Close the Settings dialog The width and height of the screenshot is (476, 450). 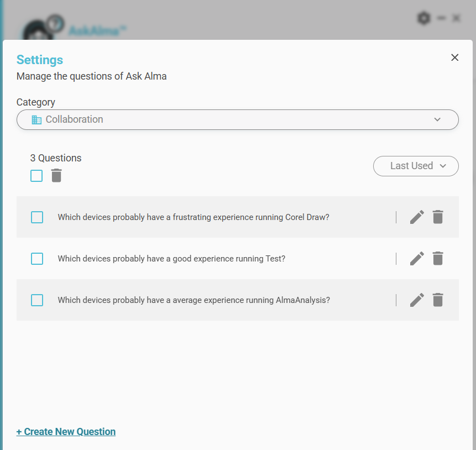pyautogui.click(x=455, y=57)
